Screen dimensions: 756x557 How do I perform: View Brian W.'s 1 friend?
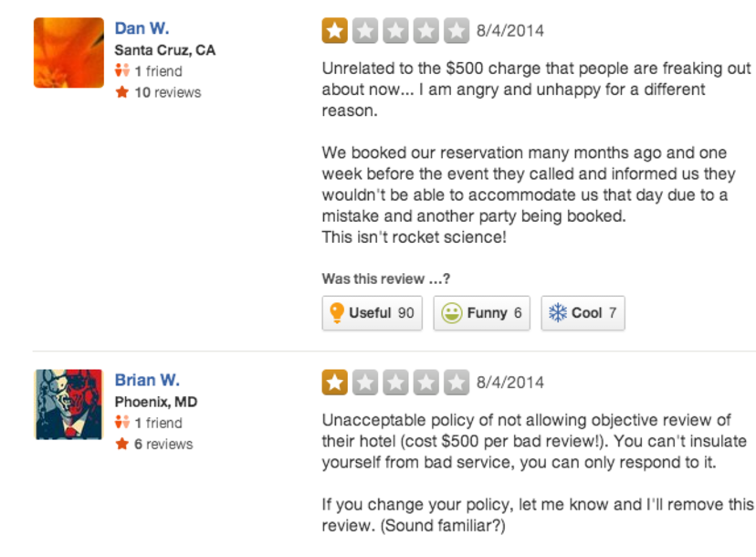(x=158, y=423)
